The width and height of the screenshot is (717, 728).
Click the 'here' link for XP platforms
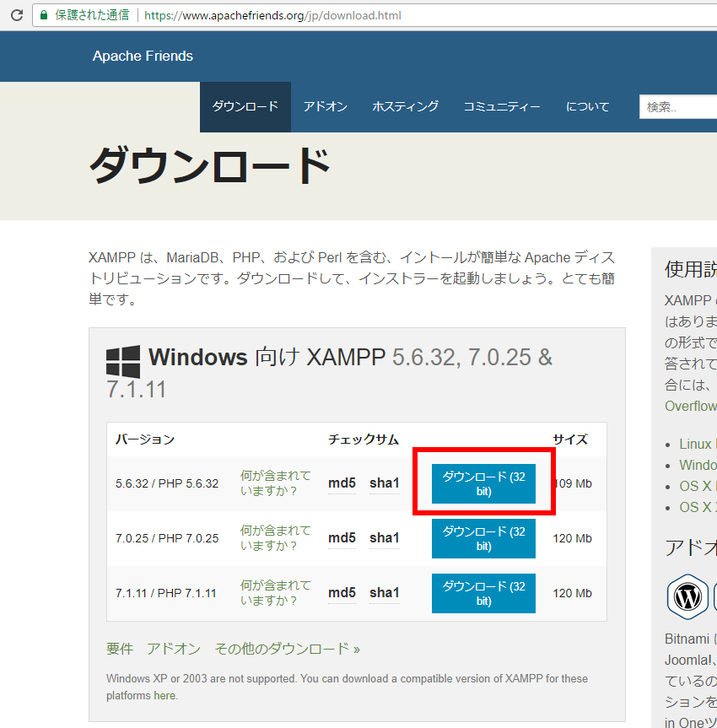click(164, 695)
